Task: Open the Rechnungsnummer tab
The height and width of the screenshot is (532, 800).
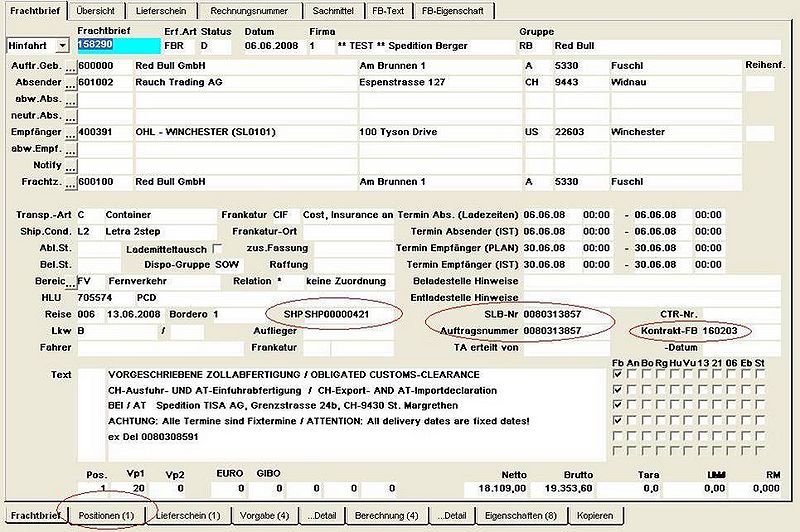Action: point(249,11)
